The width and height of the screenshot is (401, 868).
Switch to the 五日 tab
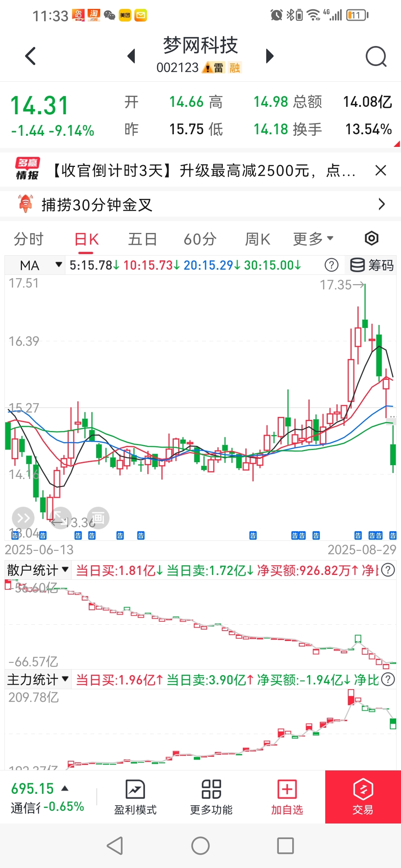point(143,239)
